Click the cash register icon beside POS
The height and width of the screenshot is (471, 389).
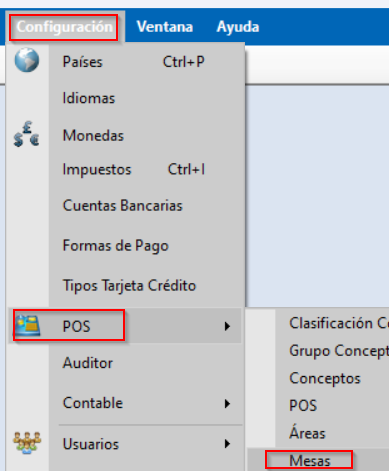(x=28, y=326)
